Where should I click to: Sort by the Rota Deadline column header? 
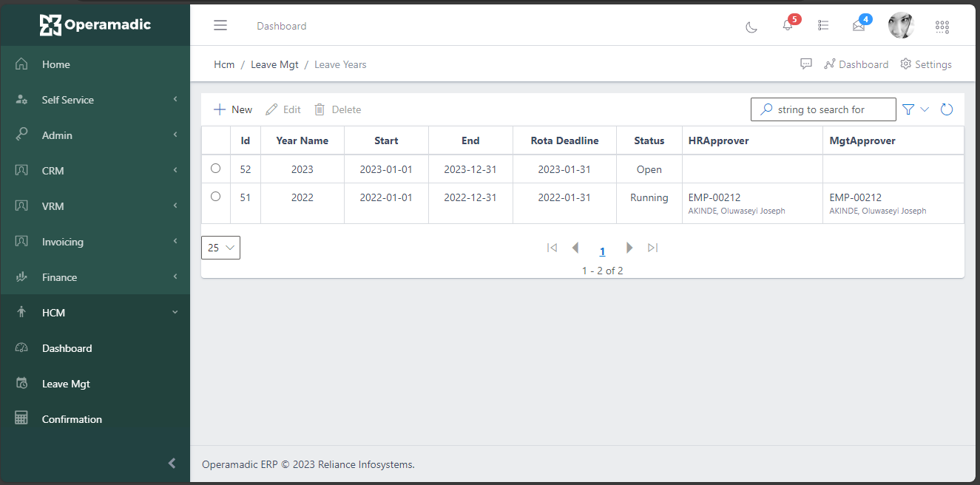[564, 140]
